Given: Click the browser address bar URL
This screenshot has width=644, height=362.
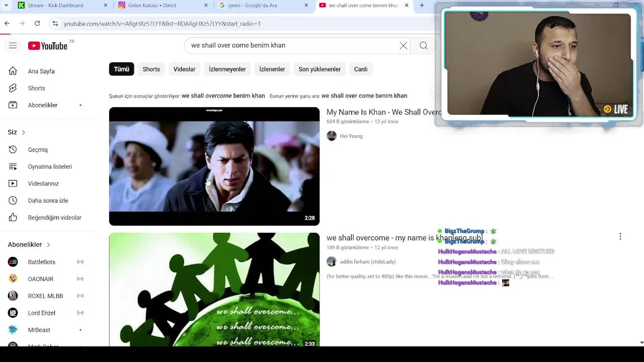Looking at the screenshot, I should [x=162, y=24].
